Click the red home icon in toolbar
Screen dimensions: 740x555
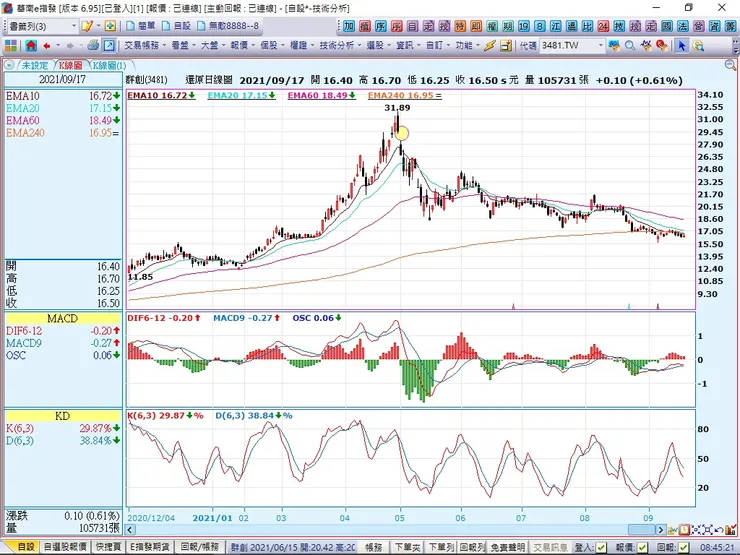31,46
